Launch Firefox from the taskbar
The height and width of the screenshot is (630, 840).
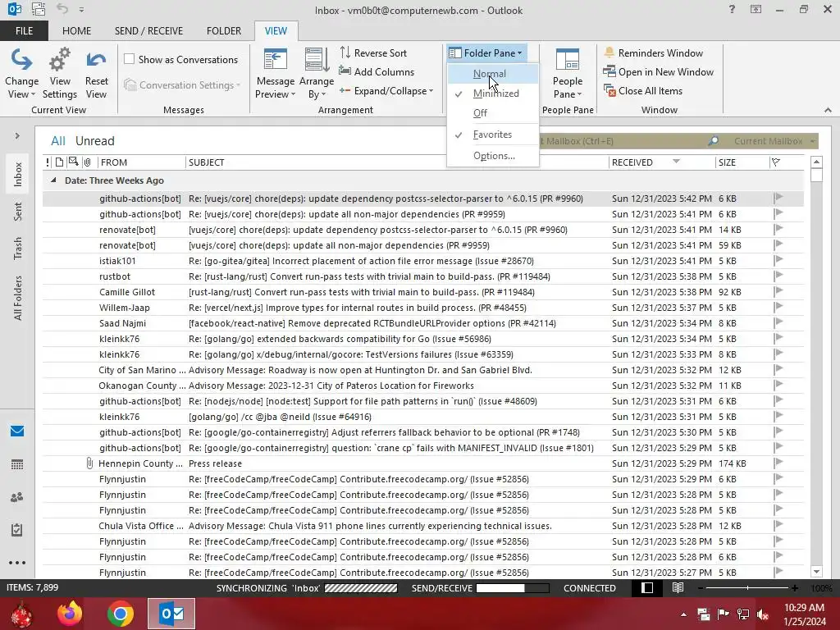tap(71, 614)
